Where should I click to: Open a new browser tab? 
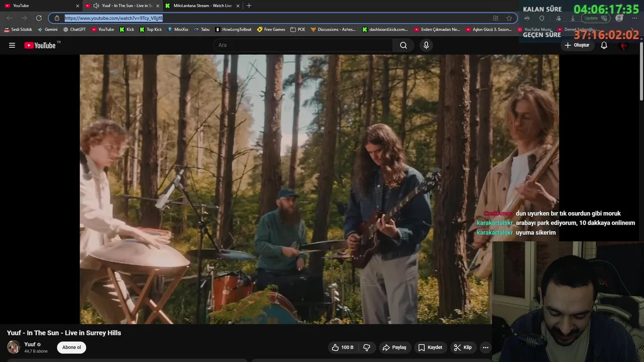tap(249, 6)
